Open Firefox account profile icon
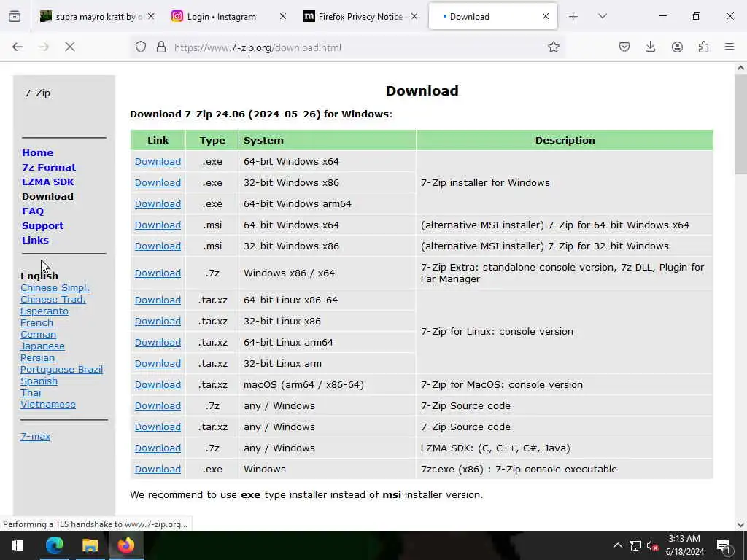 (x=677, y=47)
